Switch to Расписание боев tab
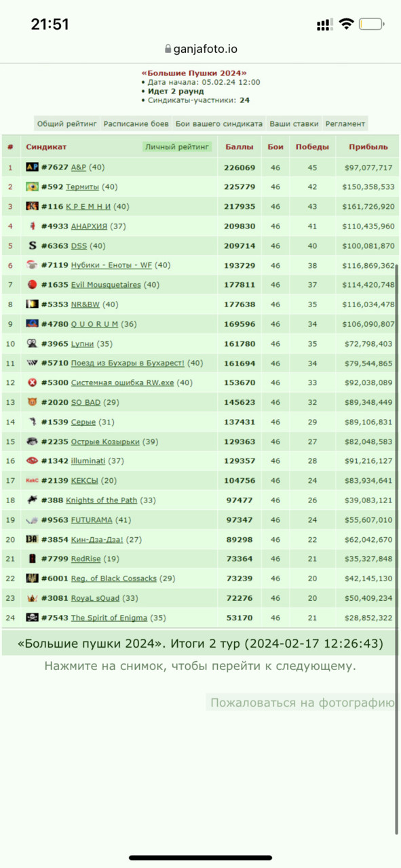Image resolution: width=401 pixels, height=868 pixels. point(136,124)
